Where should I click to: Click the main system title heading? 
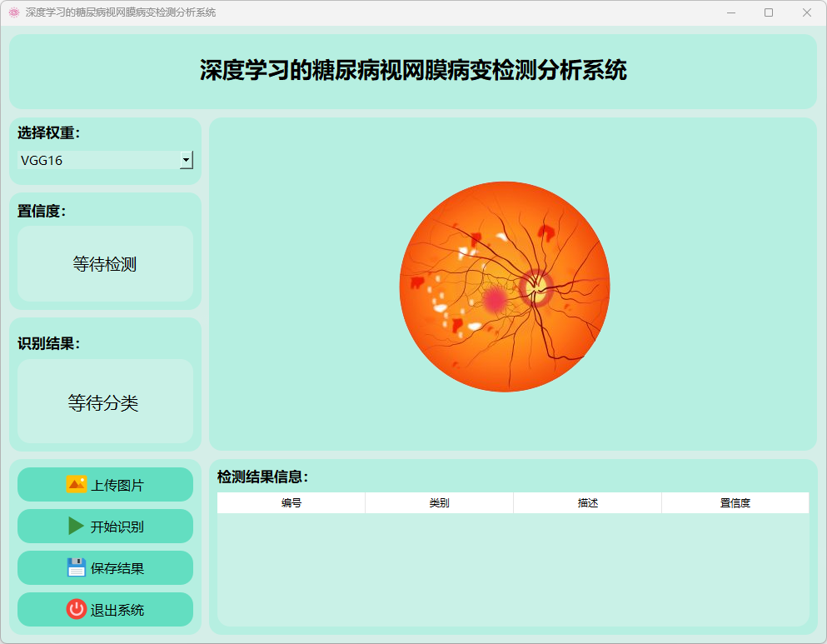[413, 71]
